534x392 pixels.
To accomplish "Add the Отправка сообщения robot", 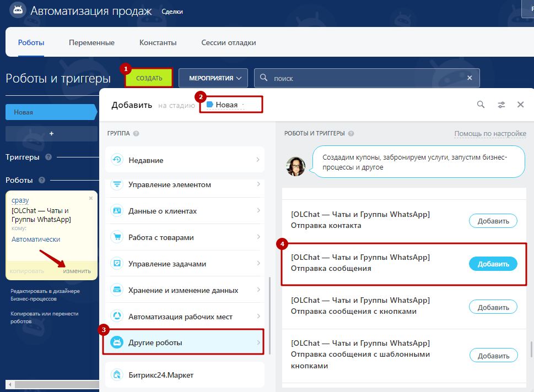I will click(x=493, y=264).
